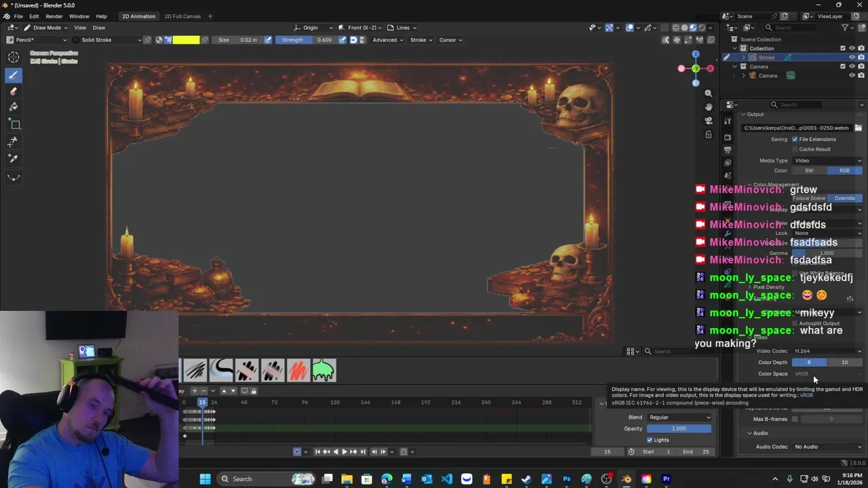Select the red scribble brush thumbnail
Viewport: 868px width, 488px height.
[298, 370]
